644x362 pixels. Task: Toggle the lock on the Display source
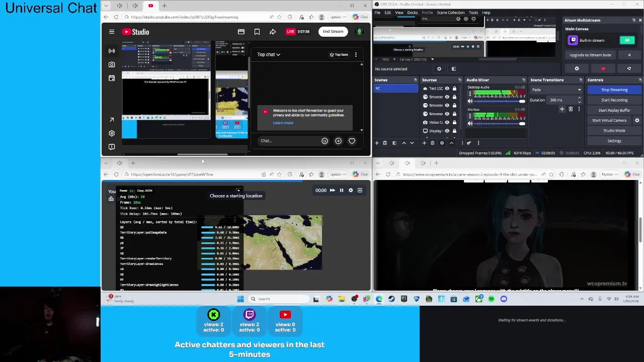click(x=454, y=131)
